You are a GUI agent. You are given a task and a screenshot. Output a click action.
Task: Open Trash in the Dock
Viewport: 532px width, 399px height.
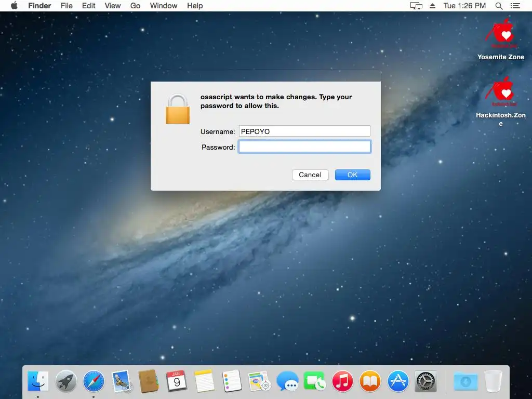494,381
